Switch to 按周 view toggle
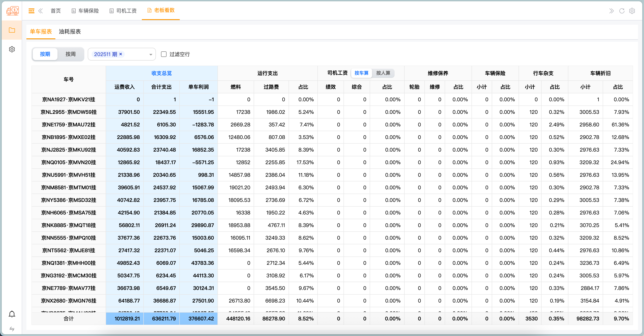The width and height of the screenshot is (644, 336). (70, 54)
